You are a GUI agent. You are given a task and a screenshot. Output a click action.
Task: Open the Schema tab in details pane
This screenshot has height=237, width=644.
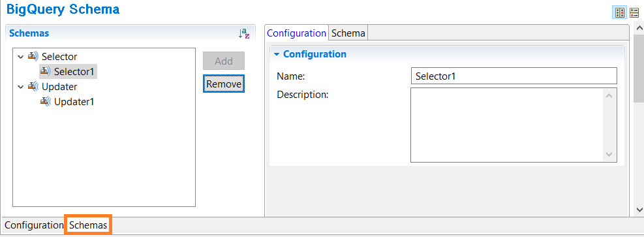[348, 33]
